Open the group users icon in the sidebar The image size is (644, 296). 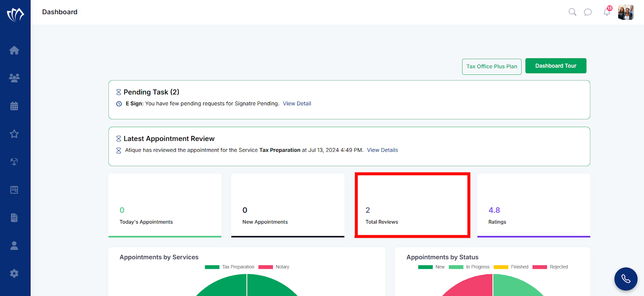(14, 78)
